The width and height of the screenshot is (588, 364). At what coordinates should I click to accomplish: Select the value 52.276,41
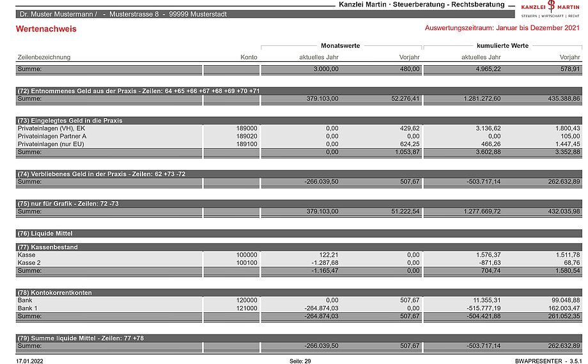pos(405,98)
